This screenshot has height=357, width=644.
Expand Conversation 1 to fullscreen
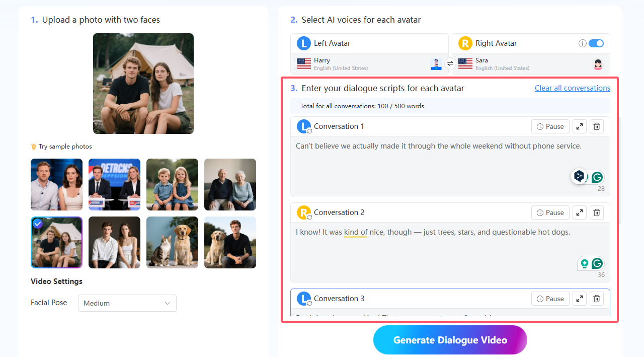(579, 126)
